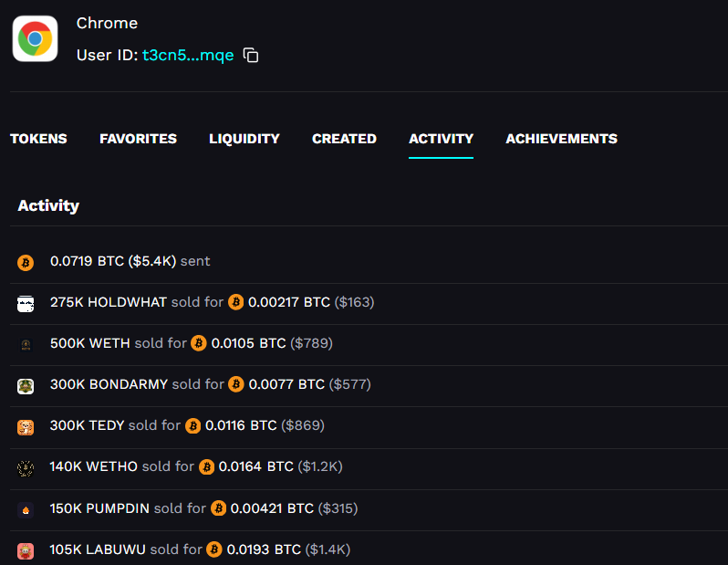
Task: Click the TEDY token icon
Action: (x=26, y=427)
